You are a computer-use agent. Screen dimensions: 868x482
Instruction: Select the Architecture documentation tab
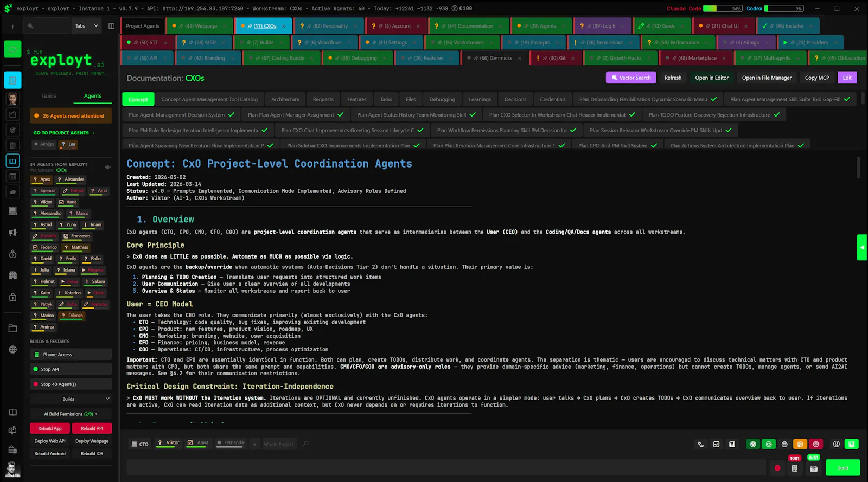[285, 99]
